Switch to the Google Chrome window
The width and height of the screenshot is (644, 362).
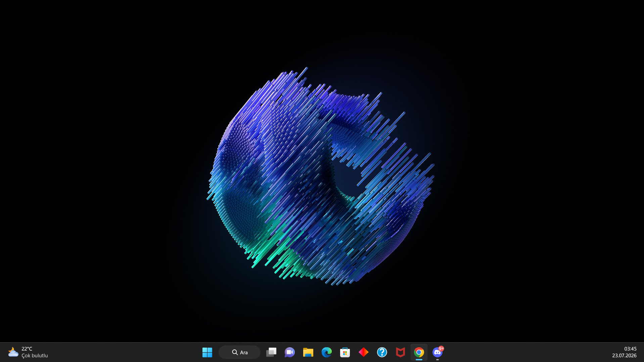click(x=419, y=352)
